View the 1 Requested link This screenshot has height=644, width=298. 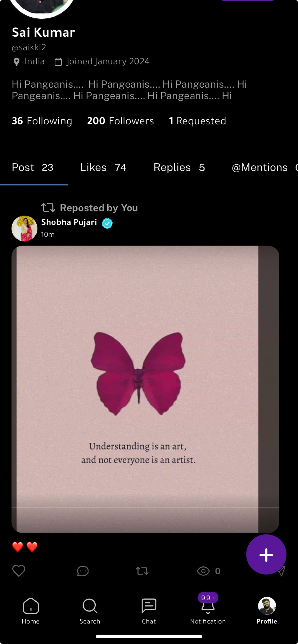(198, 121)
